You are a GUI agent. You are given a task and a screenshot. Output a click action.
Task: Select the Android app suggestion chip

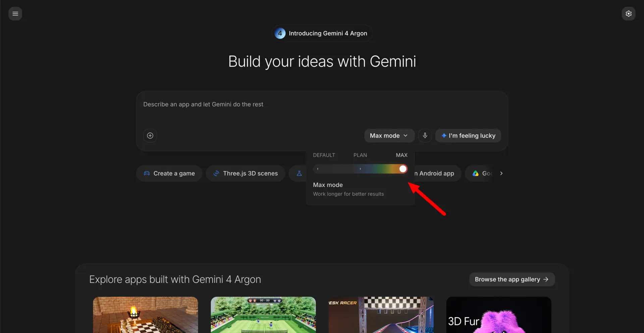[438, 174]
